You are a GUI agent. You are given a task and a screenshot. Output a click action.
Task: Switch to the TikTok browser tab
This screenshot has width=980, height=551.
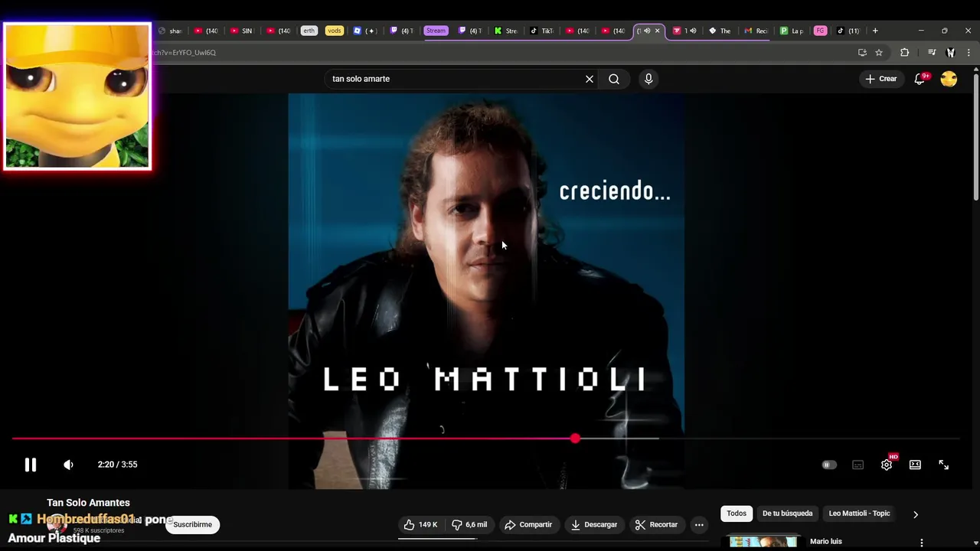point(541,31)
